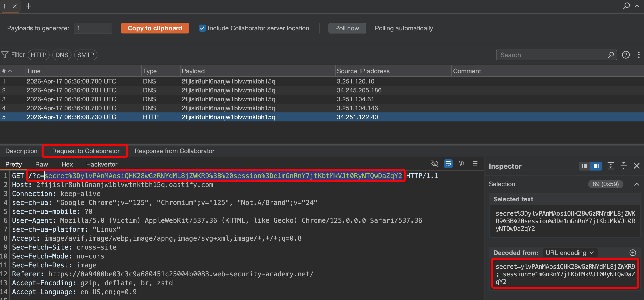Screen dimensions: 644x300
Task: Click the help question mark icon
Action: [x=626, y=55]
